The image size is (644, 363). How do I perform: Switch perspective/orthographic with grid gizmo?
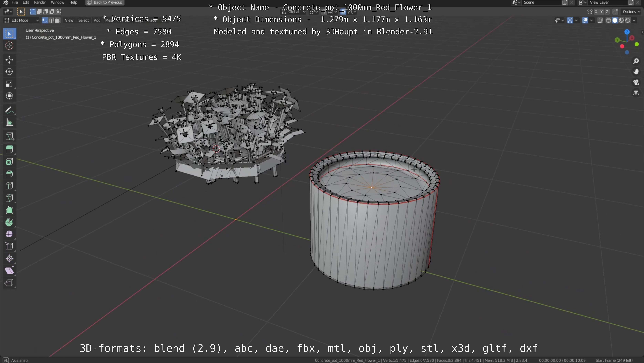pos(636,93)
